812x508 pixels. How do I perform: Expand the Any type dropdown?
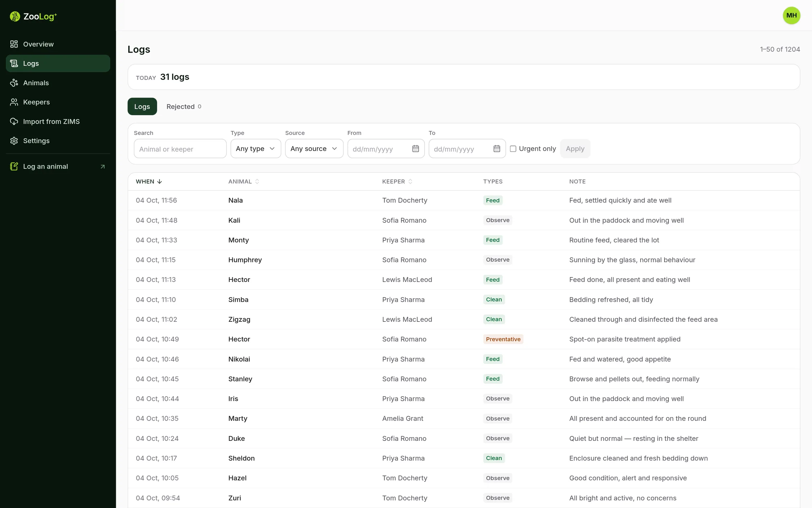[256, 149]
